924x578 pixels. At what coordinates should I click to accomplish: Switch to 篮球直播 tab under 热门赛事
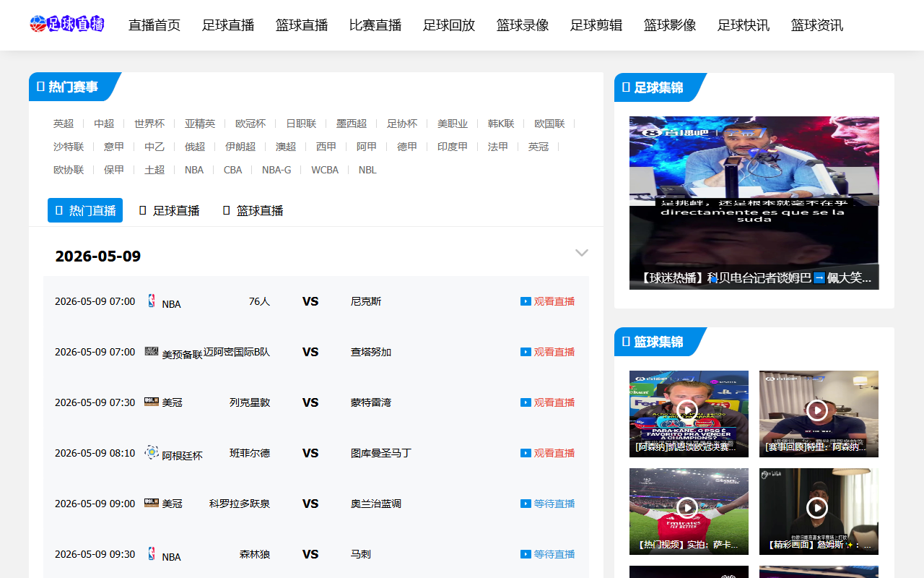[x=253, y=210]
